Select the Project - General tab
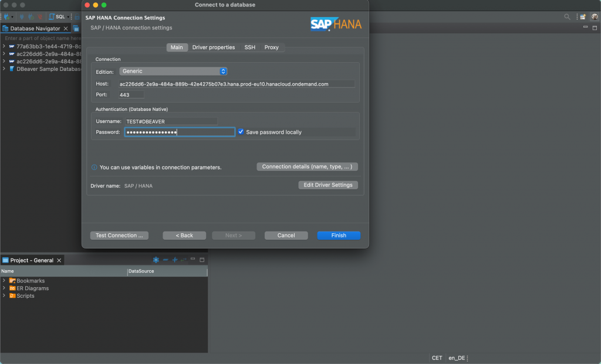The image size is (601, 364). point(32,260)
